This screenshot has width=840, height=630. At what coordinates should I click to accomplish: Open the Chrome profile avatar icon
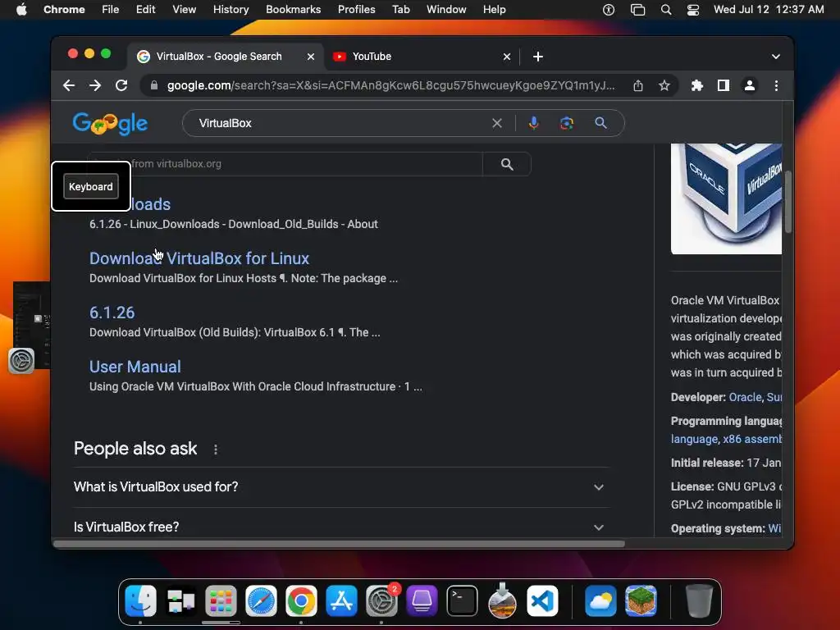pos(750,85)
